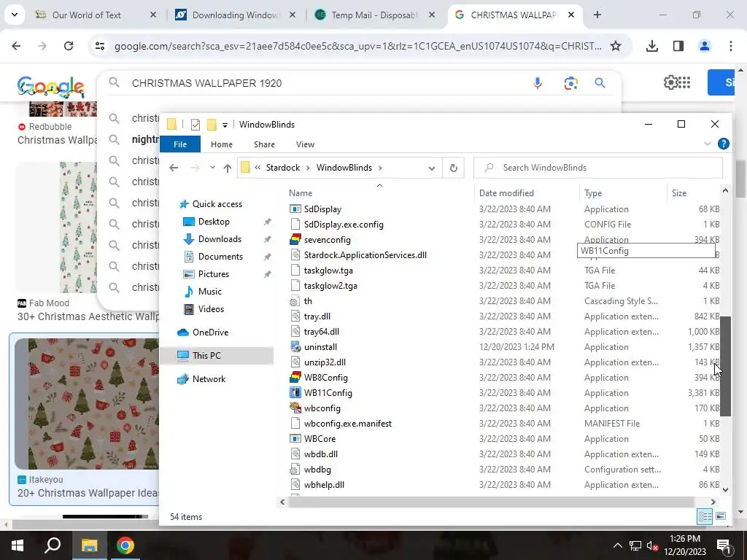Refresh the WindowBlinds folder view
The height and width of the screenshot is (560, 747).
pyautogui.click(x=454, y=168)
